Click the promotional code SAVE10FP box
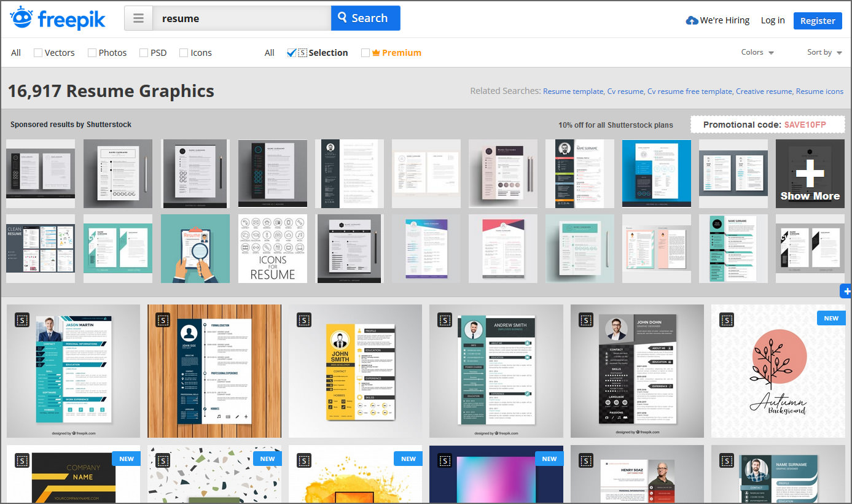852x504 pixels. click(767, 125)
